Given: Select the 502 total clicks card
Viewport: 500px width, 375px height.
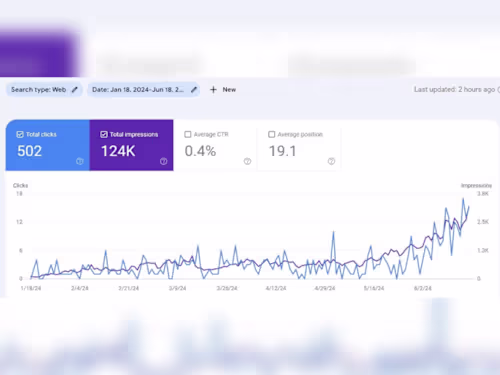Looking at the screenshot, I should click(x=48, y=145).
